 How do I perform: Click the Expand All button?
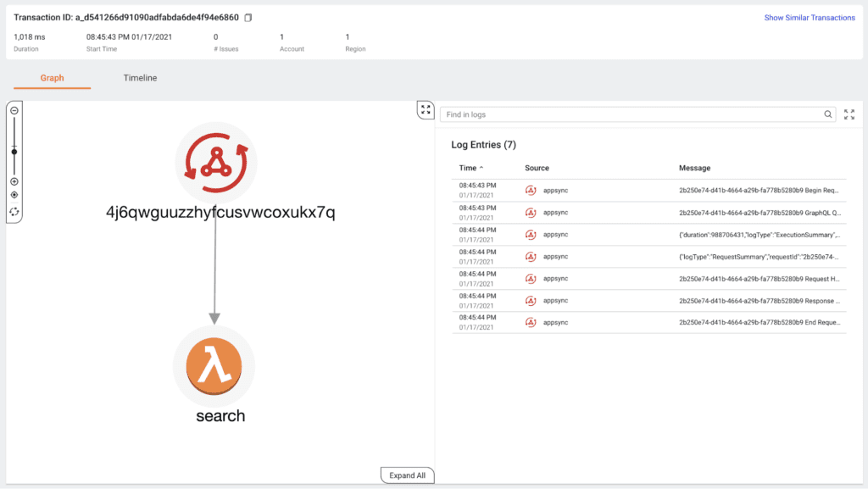point(407,475)
